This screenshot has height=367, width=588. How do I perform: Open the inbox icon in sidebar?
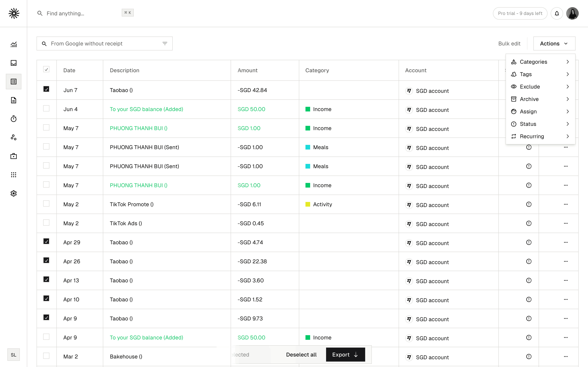tap(14, 63)
